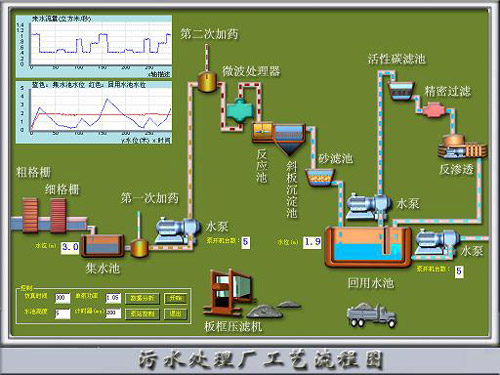The height and width of the screenshot is (375, 500).
Task: Click the 仿真时间 input field
Action: (x=63, y=298)
